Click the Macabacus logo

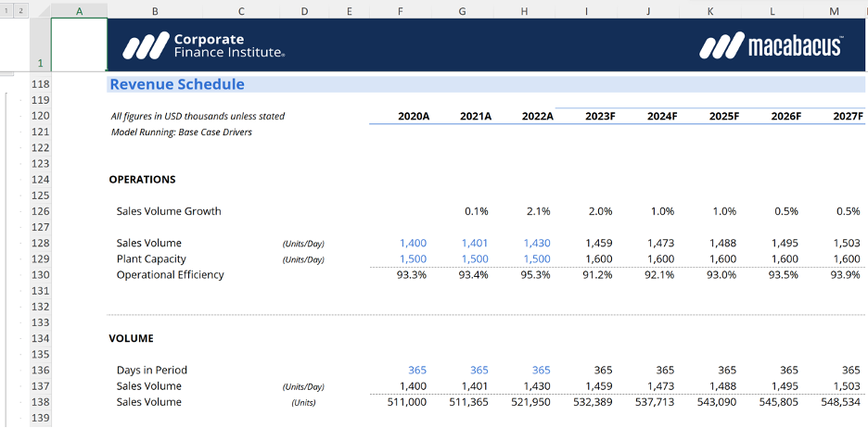771,46
